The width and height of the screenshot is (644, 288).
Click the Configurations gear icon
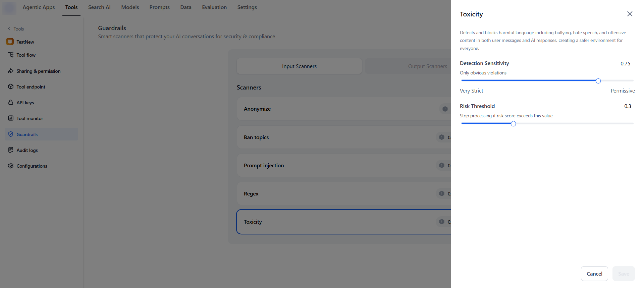pos(11,166)
